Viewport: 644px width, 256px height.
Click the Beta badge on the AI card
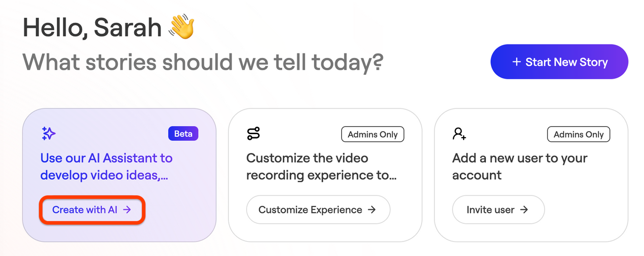(x=183, y=134)
